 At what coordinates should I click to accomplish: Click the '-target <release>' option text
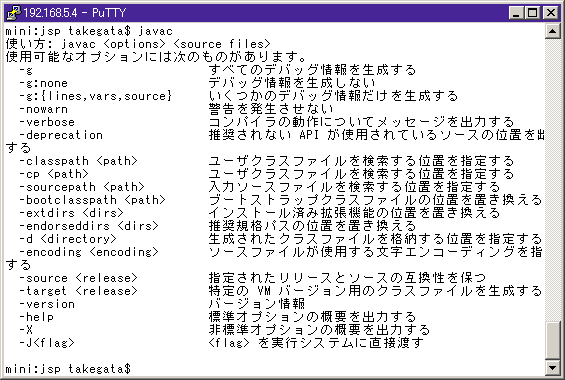click(79, 291)
